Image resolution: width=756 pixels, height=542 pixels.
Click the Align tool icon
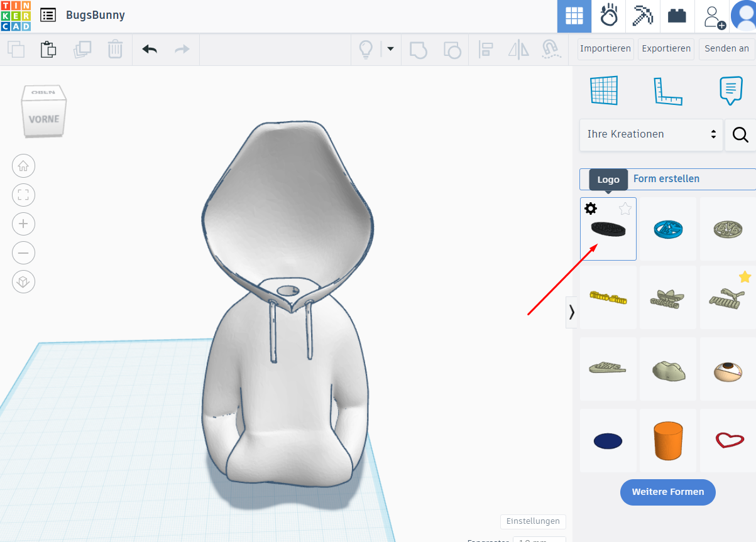486,49
